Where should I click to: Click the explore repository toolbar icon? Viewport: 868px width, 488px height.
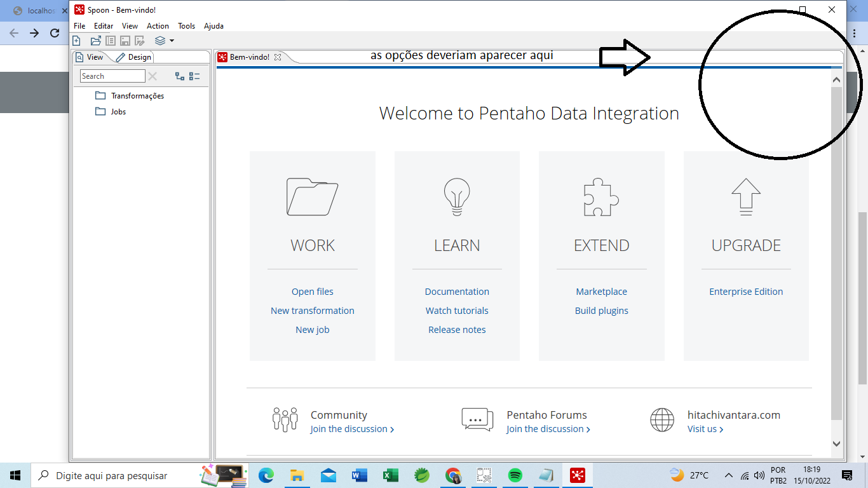click(x=111, y=41)
